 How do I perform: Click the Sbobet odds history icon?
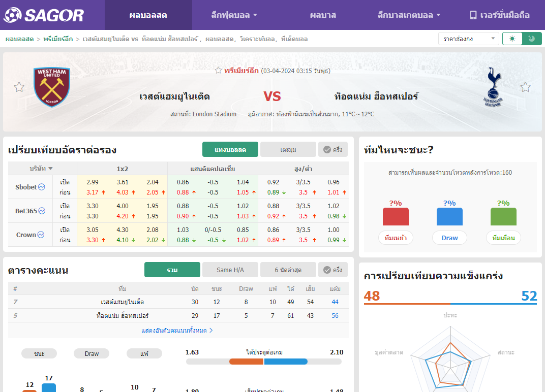(41, 187)
